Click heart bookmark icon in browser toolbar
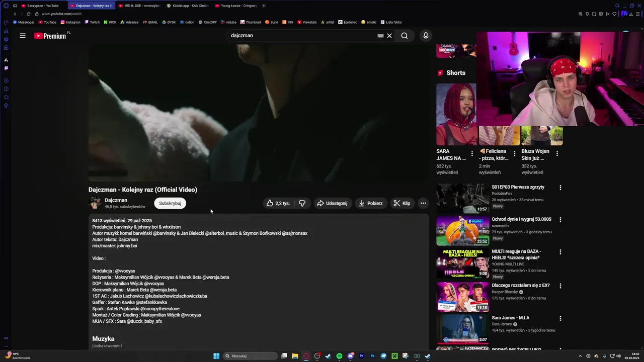Viewport: 644px width, 362px height. [x=614, y=14]
